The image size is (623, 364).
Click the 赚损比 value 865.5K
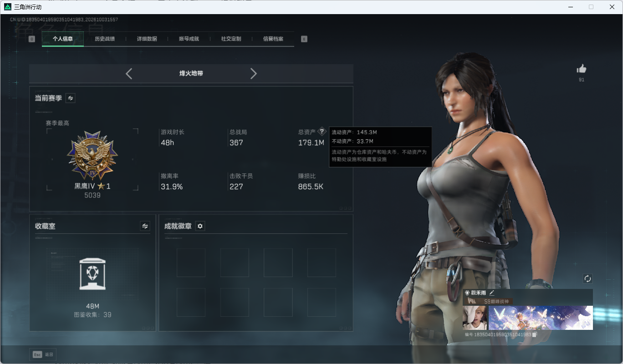pyautogui.click(x=311, y=187)
